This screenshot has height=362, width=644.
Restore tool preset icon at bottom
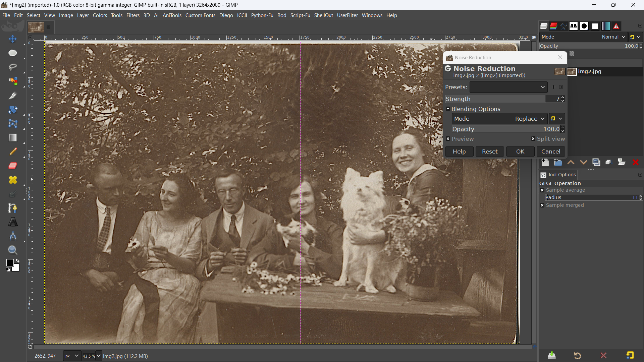[x=577, y=355]
